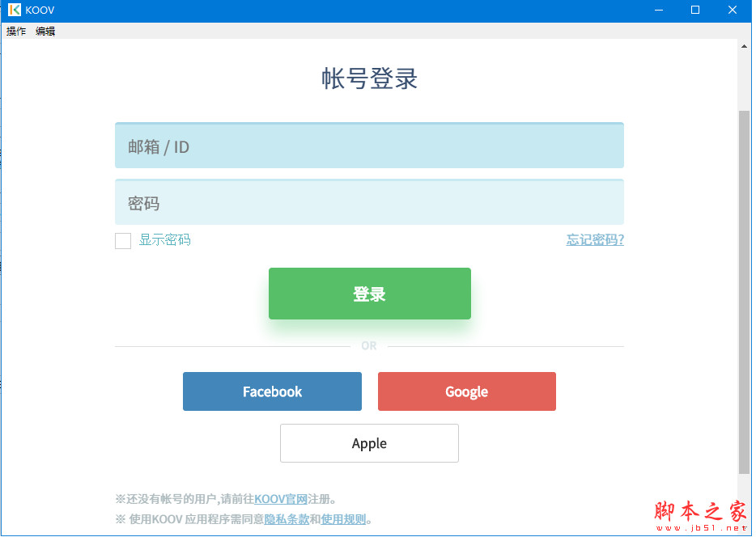The image size is (756, 537).
Task: Click the vertical scrollbar thumb
Action: 744,292
